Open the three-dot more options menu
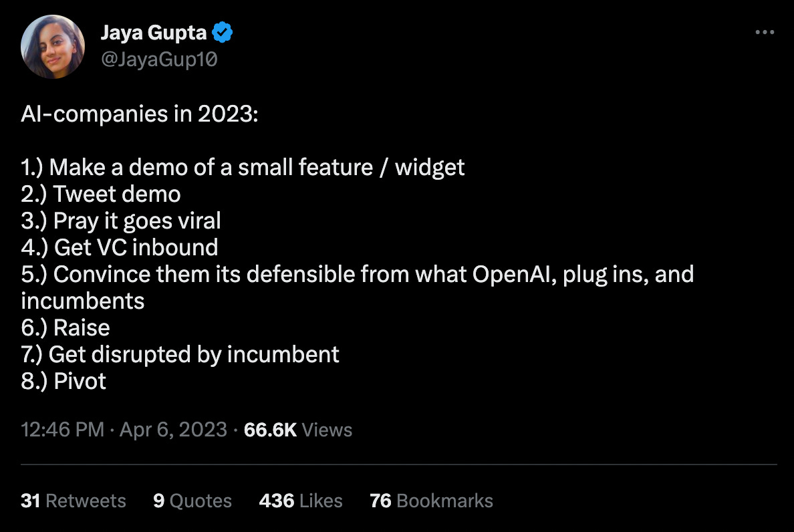This screenshot has width=794, height=532. 764,32
